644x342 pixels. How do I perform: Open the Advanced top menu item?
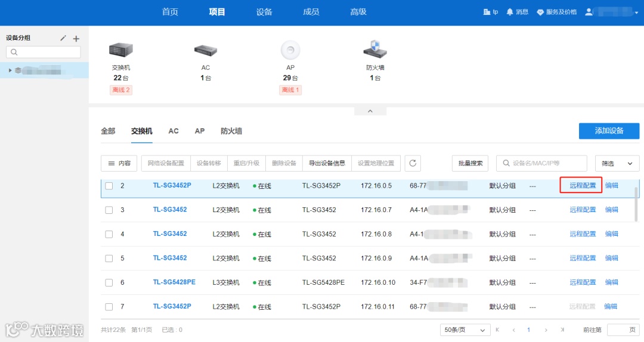pyautogui.click(x=358, y=12)
